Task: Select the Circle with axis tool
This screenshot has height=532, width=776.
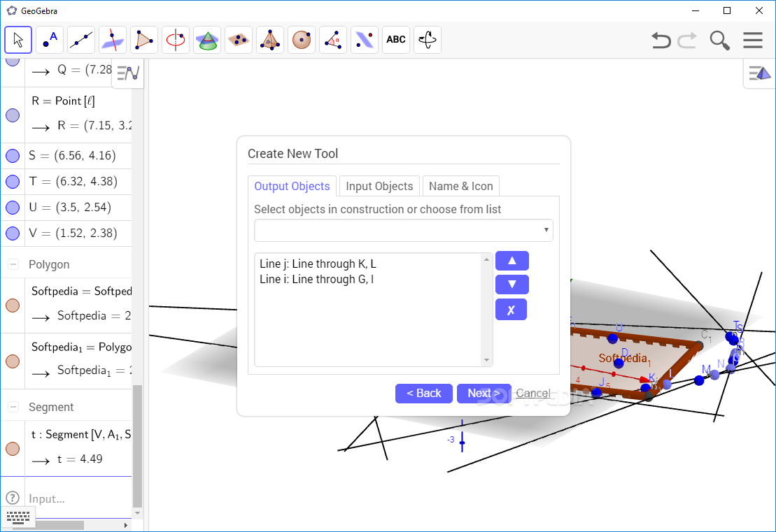Action: point(176,40)
